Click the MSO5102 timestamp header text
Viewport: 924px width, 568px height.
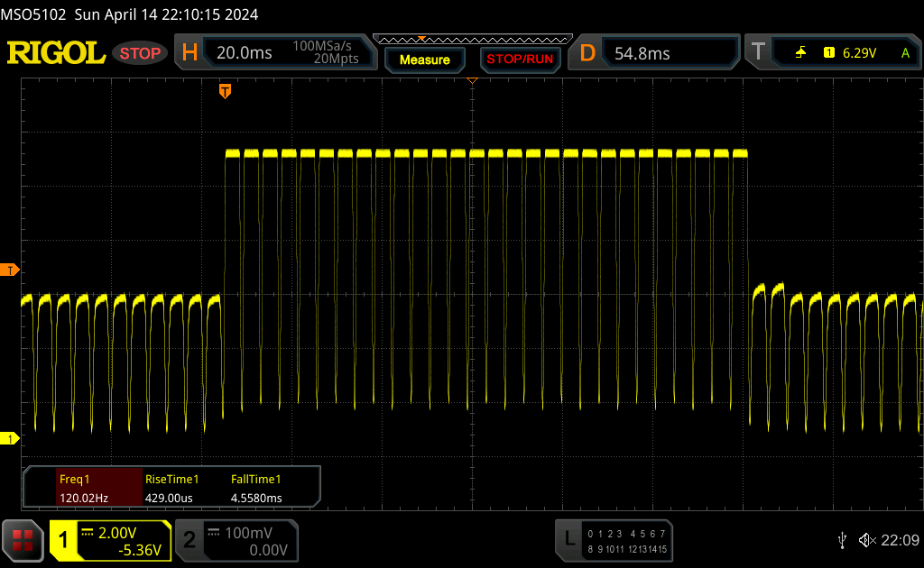[x=129, y=14]
